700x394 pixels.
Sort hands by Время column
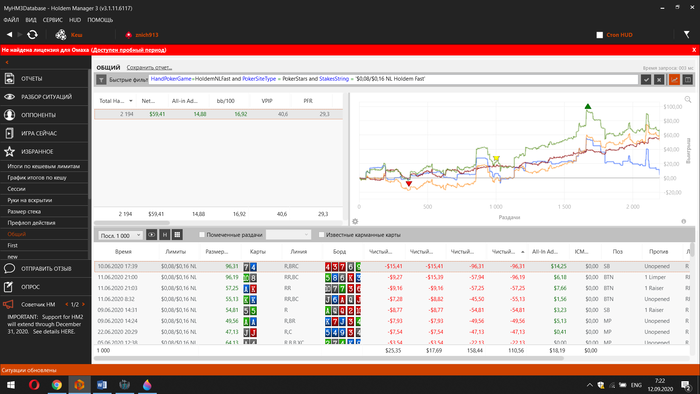(x=123, y=252)
